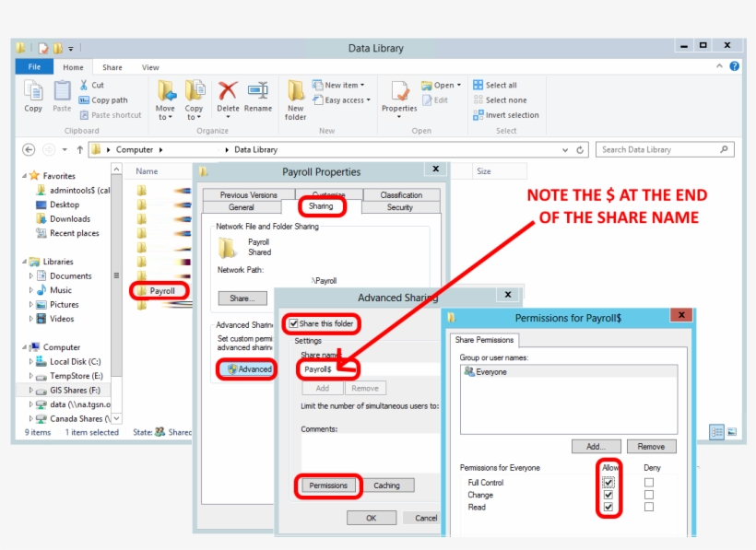Switch to the Security tab

(399, 207)
